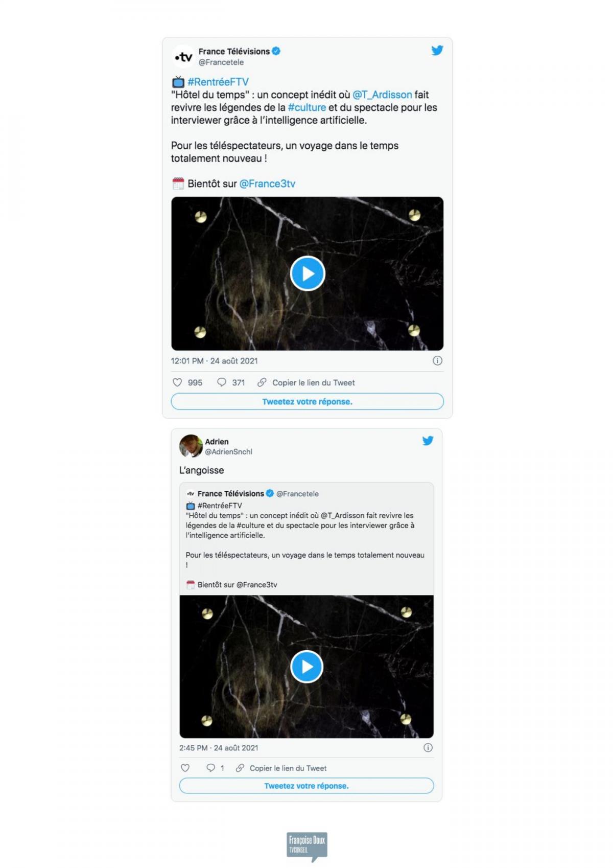Click 'Tweetez votre réponse.' under Adrien's tweet

(306, 786)
